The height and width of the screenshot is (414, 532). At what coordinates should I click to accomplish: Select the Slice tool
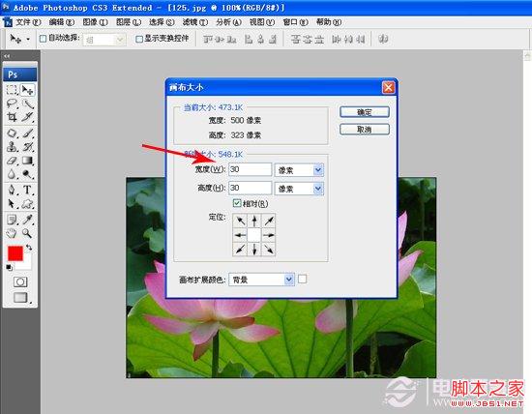[27, 117]
